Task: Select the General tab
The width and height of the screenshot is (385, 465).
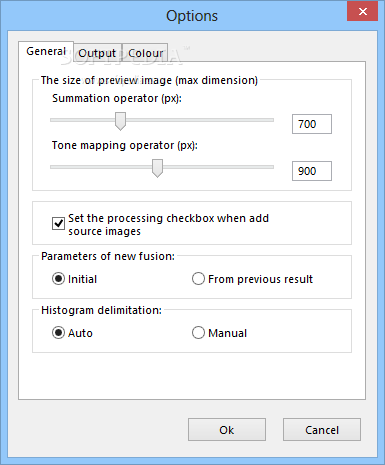Action: point(46,52)
